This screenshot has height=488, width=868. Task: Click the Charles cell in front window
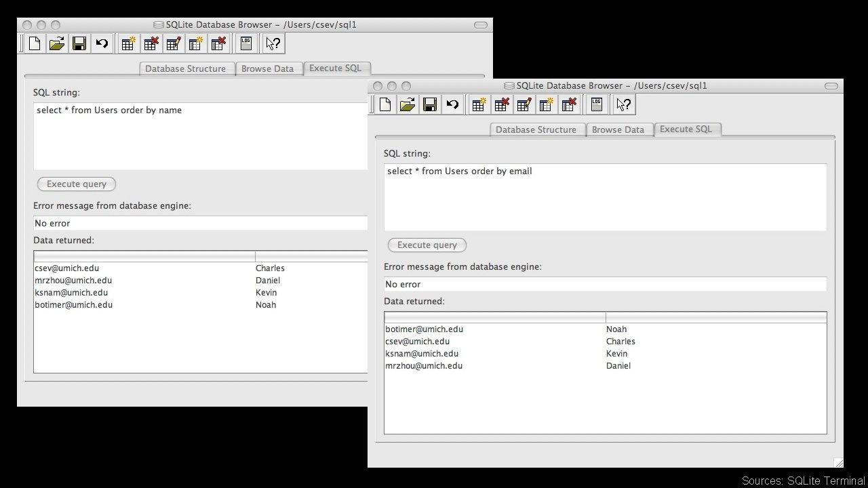point(620,341)
